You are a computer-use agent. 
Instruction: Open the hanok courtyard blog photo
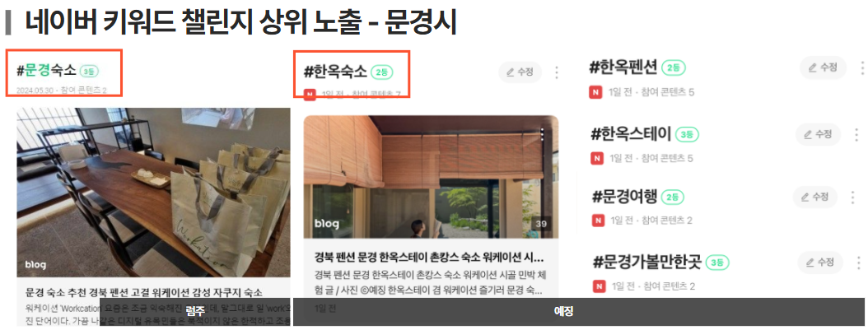pos(431,177)
